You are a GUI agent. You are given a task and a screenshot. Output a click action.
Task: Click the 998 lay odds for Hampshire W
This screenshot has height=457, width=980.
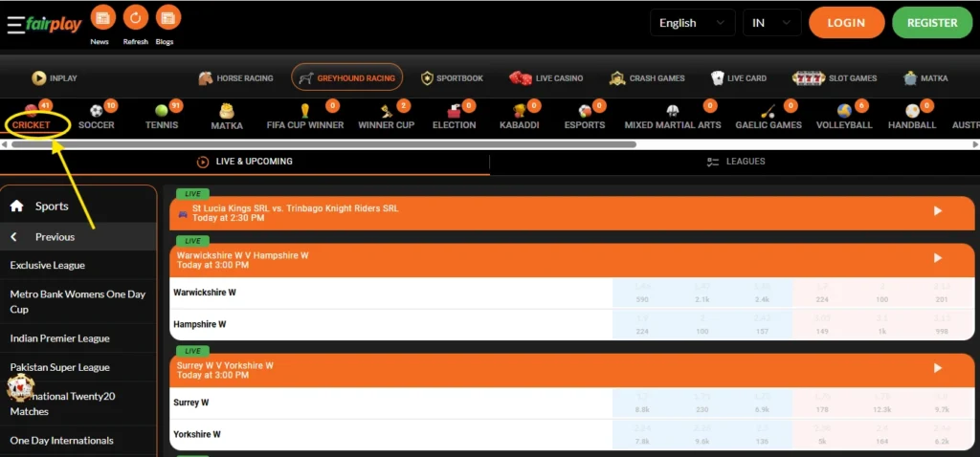(x=942, y=325)
